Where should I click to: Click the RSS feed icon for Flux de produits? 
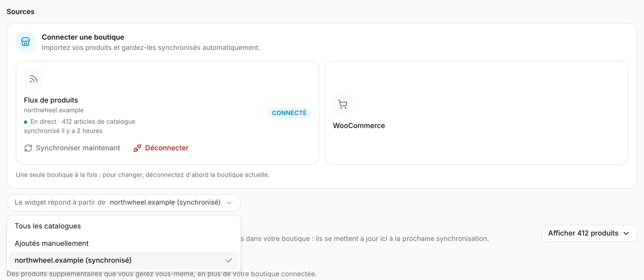click(33, 79)
